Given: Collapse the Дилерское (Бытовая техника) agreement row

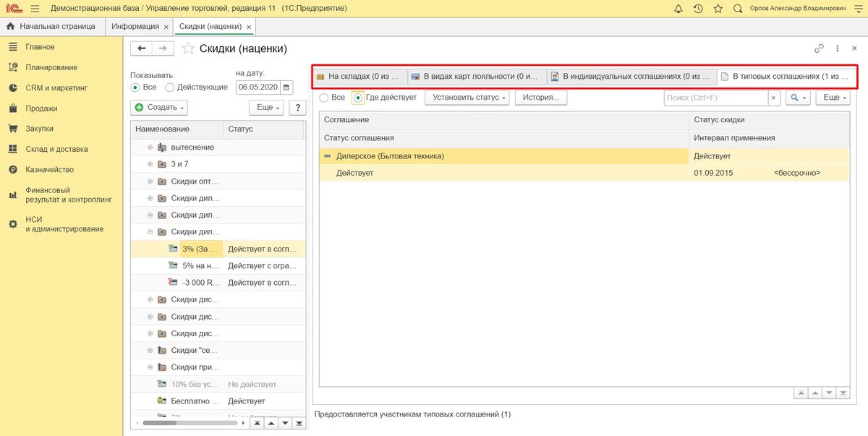Looking at the screenshot, I should tap(328, 155).
